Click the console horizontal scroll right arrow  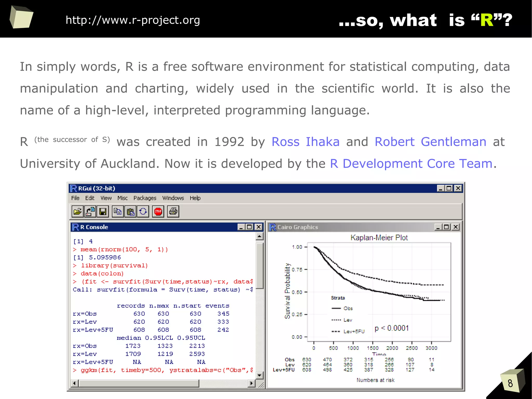point(251,383)
